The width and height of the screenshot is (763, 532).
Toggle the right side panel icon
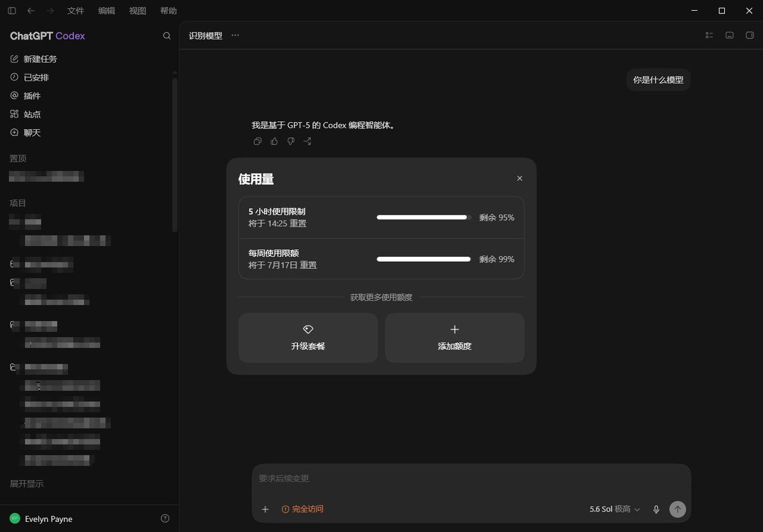pos(750,36)
